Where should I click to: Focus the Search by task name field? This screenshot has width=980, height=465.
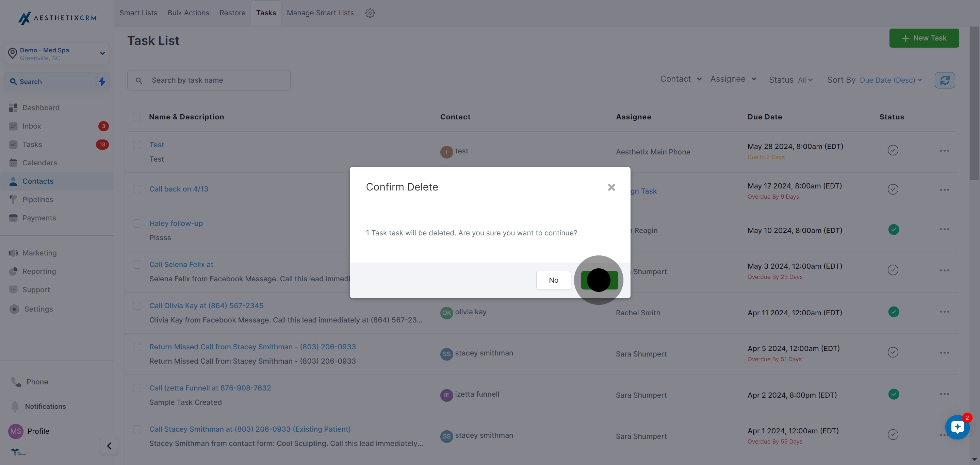coord(209,80)
